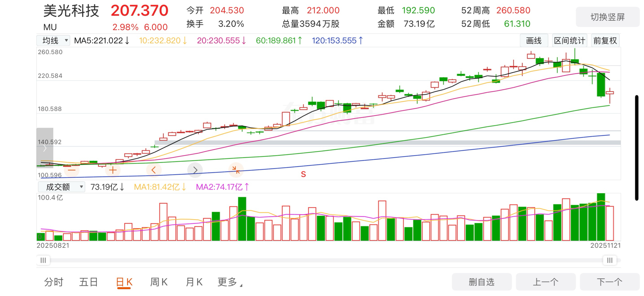
Task: Click the start date 20250821
Action: pos(53,246)
